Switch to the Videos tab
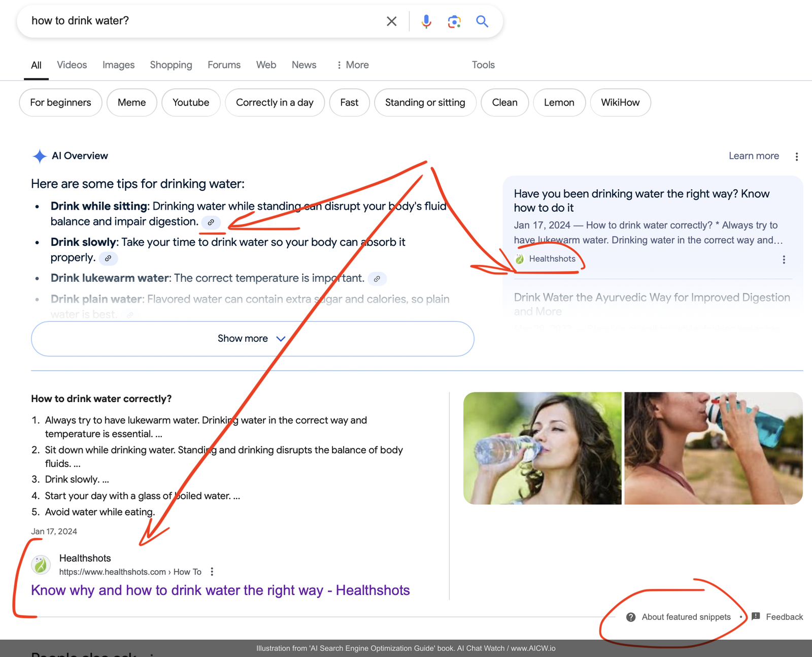This screenshot has height=657, width=812. click(72, 65)
